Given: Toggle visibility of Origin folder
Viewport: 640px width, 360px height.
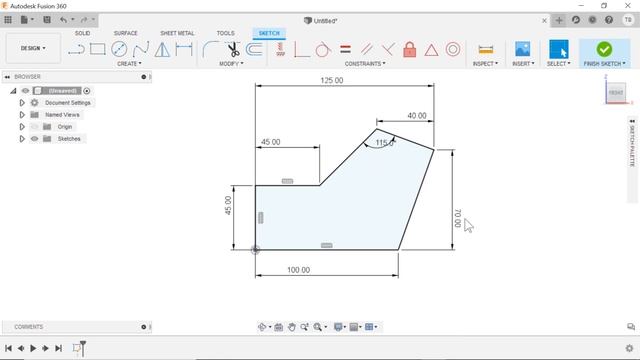Looking at the screenshot, I should pyautogui.click(x=34, y=127).
